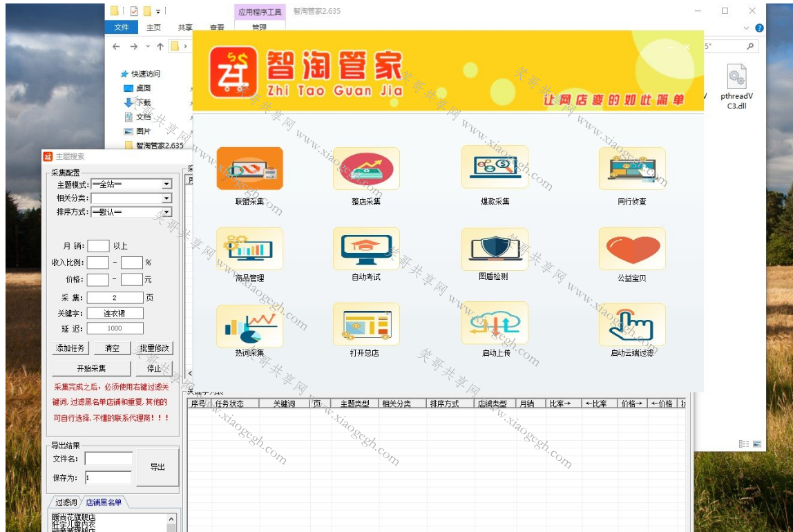Open the 主题模式 dropdown
The image size is (793, 532).
point(166,184)
